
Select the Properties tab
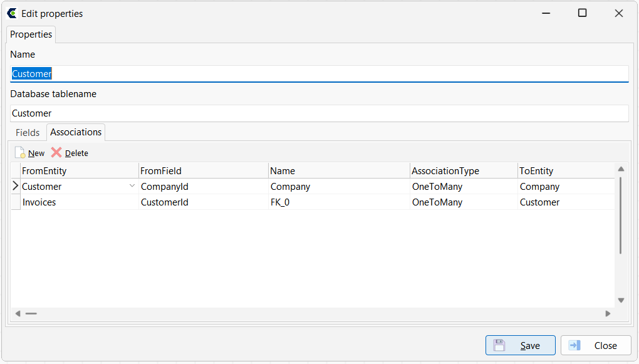click(x=31, y=34)
